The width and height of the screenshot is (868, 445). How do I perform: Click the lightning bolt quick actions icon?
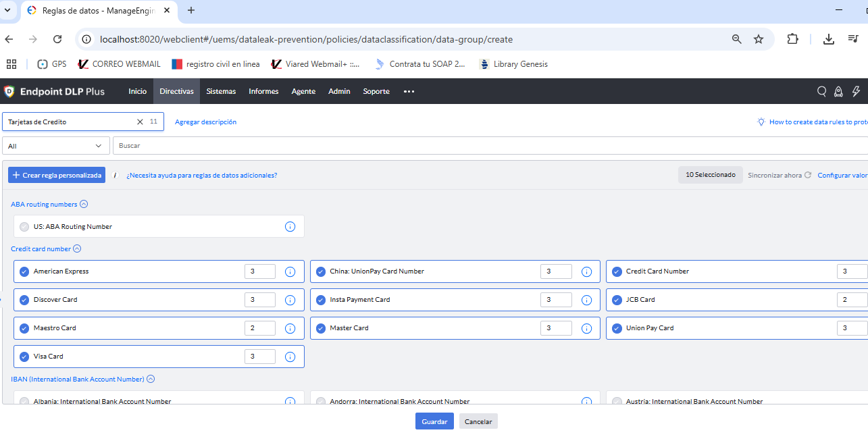(856, 91)
